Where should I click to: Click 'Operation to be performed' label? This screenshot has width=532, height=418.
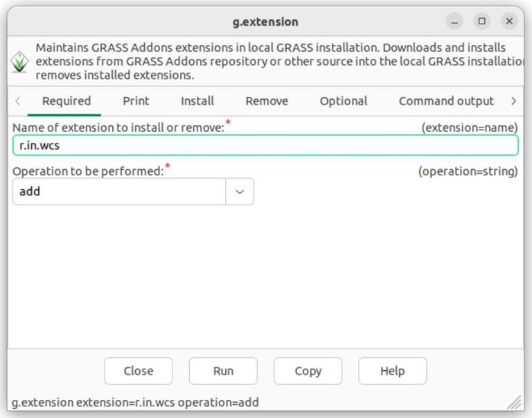tap(88, 171)
